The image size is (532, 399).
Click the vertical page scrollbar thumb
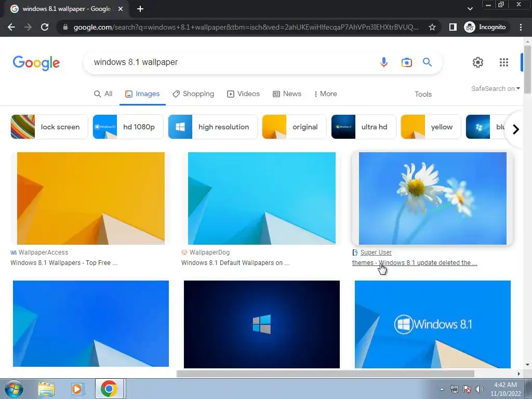(x=527, y=70)
